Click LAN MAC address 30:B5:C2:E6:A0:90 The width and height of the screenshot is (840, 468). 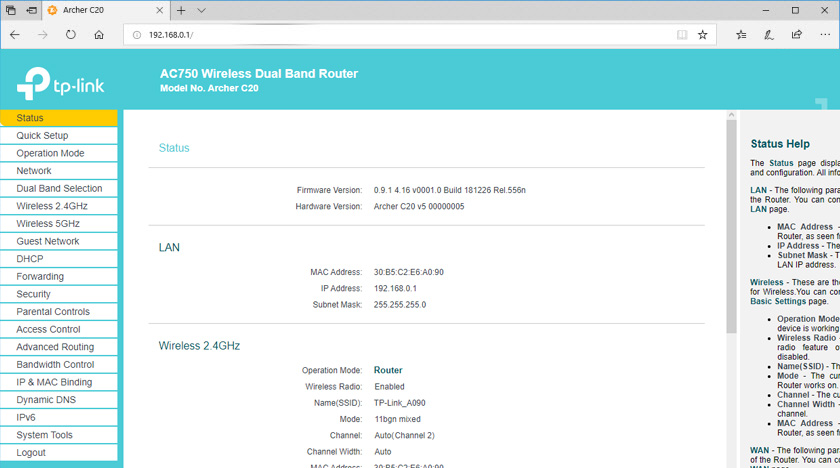(409, 272)
